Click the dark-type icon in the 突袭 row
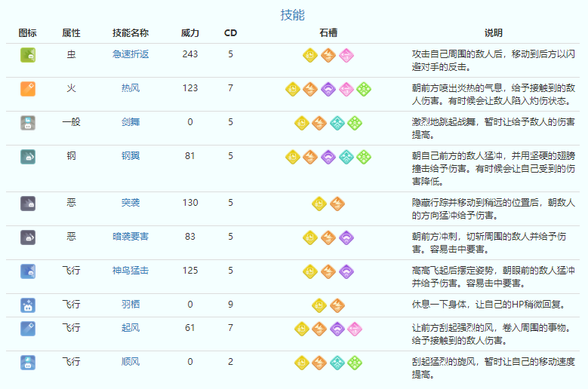 pyautogui.click(x=28, y=204)
